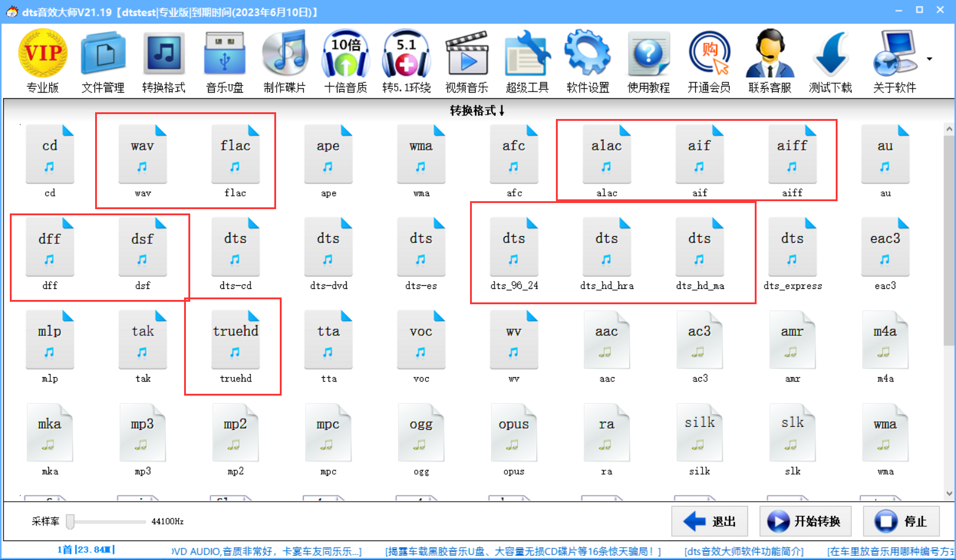Choose the dts_hd_ma format icon
956x560 pixels.
(x=700, y=253)
